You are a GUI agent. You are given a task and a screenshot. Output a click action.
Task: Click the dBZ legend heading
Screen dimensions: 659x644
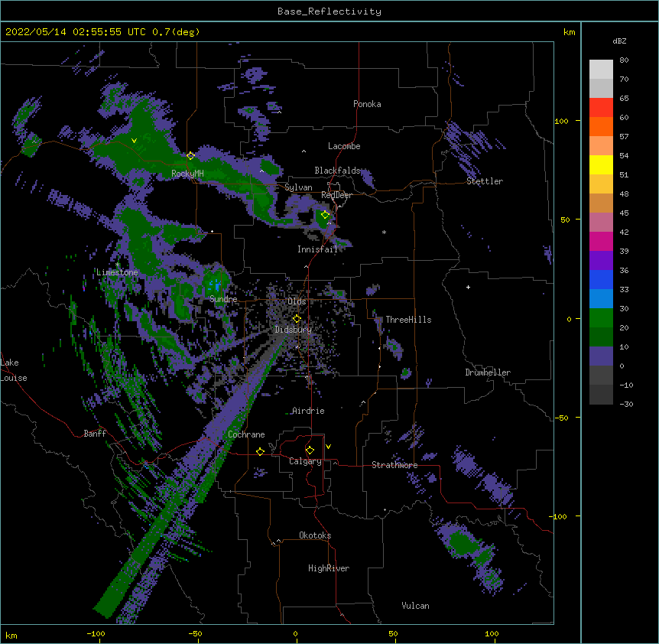[x=619, y=41]
